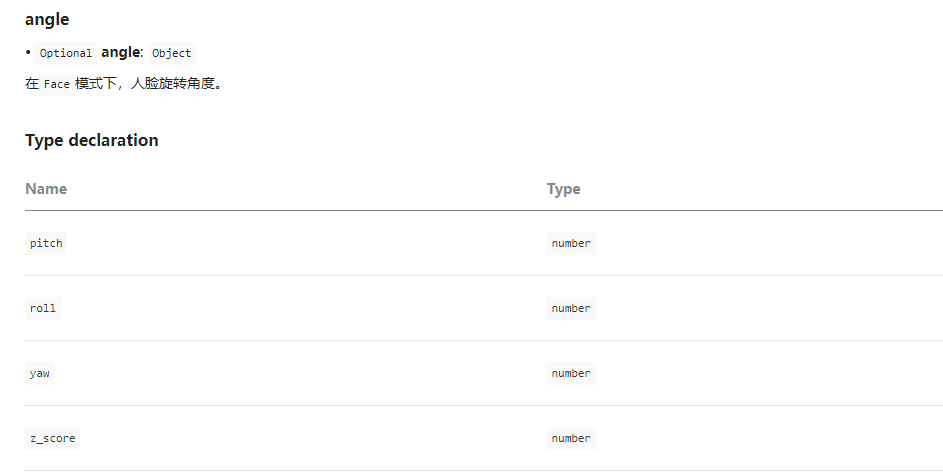The image size is (943, 474).
Task: Click the Name column header
Action: (46, 189)
